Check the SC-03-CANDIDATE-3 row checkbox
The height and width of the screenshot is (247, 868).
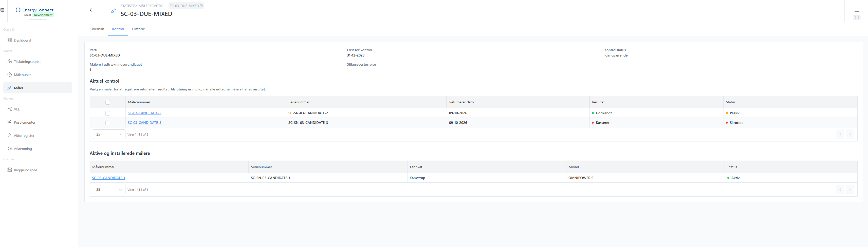[x=108, y=123]
